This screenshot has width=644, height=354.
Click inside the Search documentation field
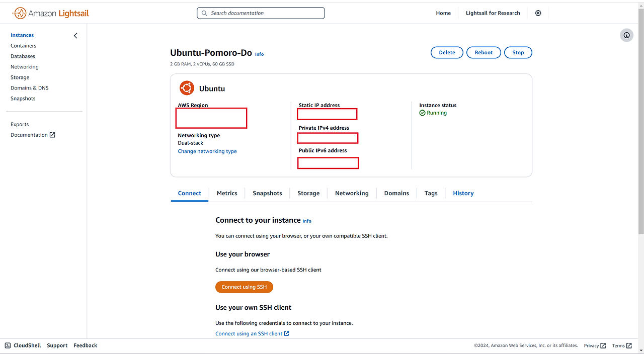[x=261, y=13]
